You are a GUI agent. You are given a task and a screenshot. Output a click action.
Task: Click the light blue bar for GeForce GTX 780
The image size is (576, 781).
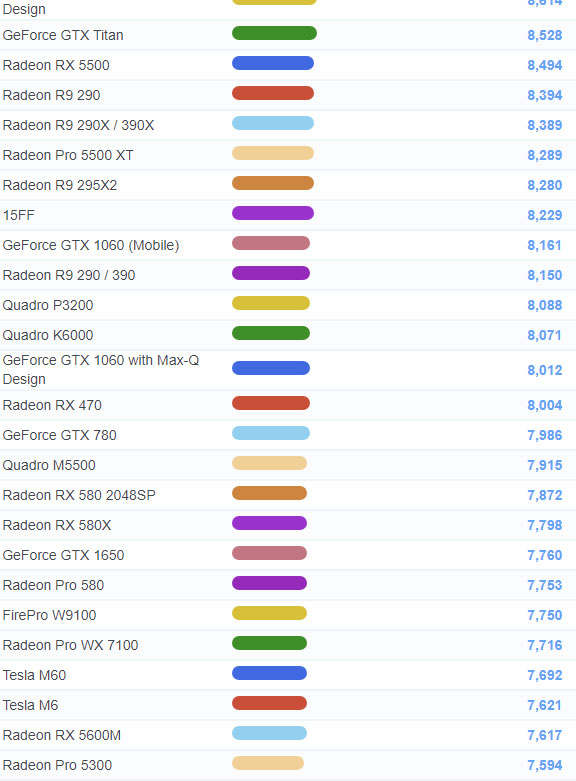tap(271, 433)
